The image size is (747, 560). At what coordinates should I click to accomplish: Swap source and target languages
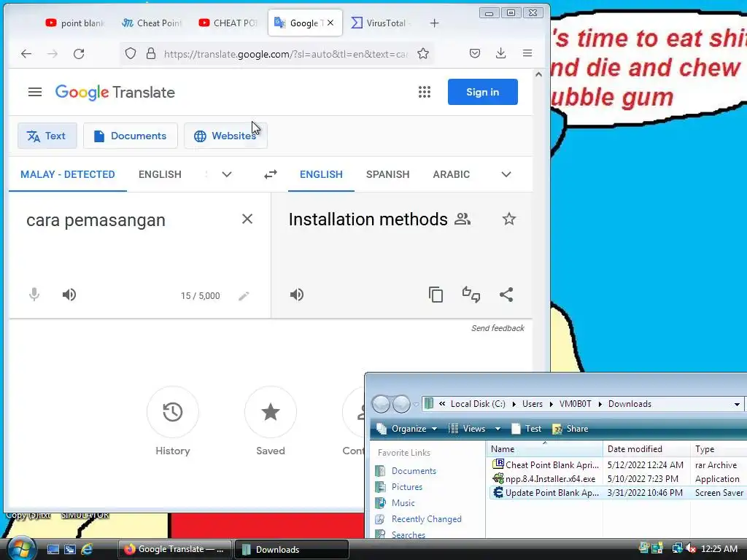[271, 174]
